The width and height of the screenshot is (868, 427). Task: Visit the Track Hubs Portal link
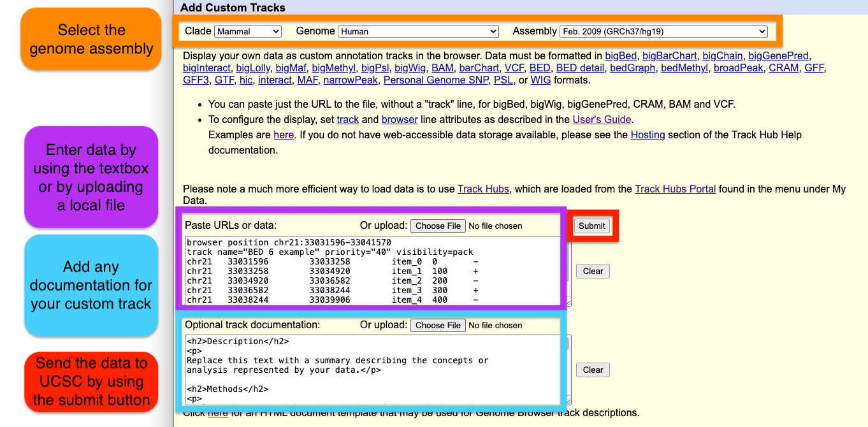(676, 189)
